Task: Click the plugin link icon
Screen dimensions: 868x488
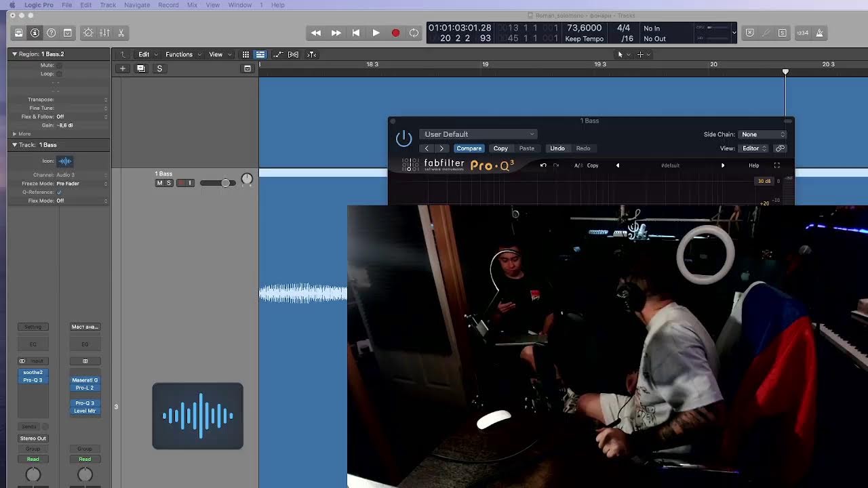Action: [x=781, y=148]
